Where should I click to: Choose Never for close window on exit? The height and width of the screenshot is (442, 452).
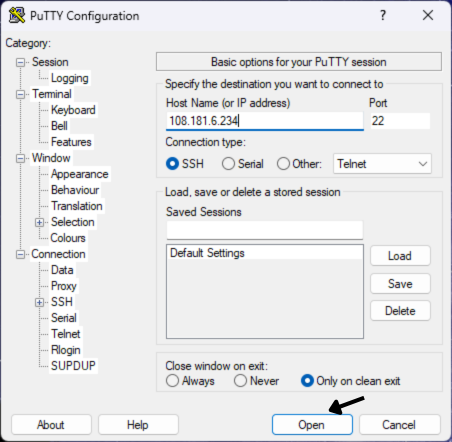(x=240, y=381)
